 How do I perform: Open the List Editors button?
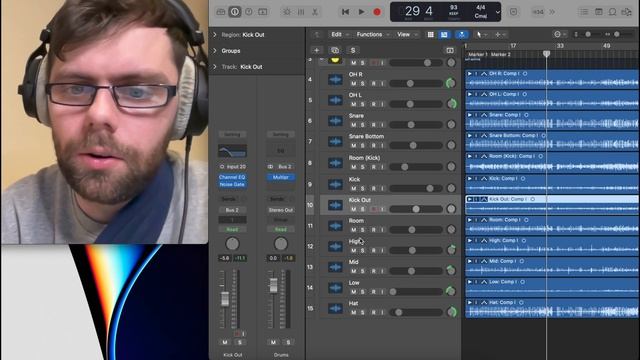click(584, 12)
